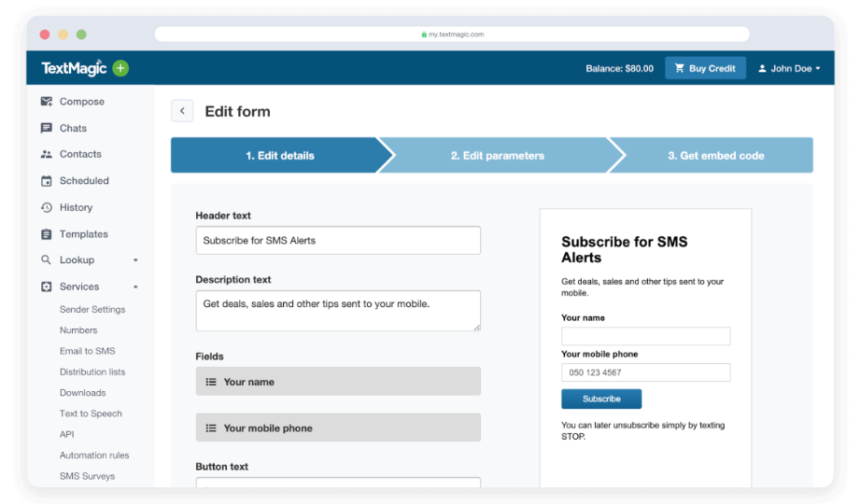Click the Templates clipboard icon
This screenshot has width=860, height=504.
[x=47, y=234]
